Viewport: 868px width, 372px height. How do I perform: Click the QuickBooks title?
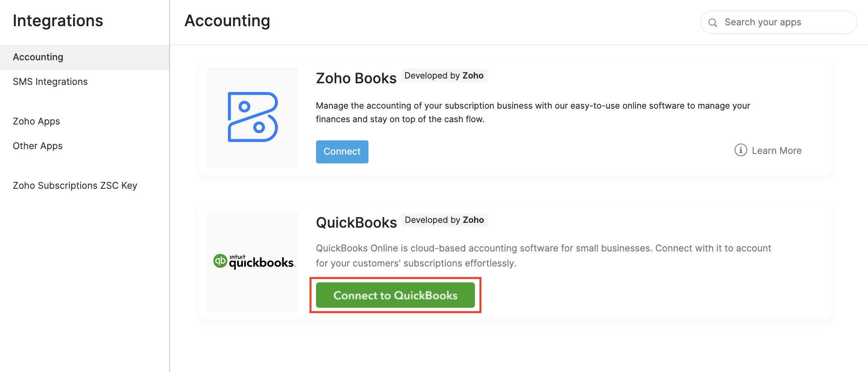356,222
